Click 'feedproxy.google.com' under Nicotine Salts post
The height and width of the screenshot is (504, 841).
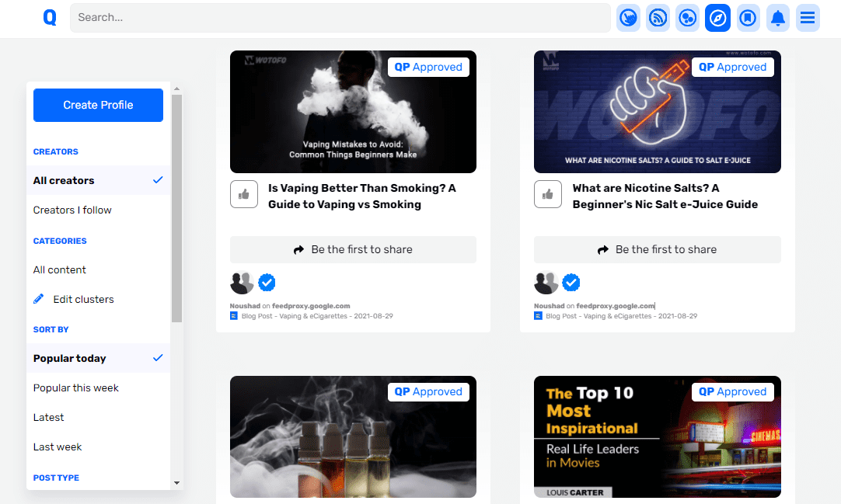615,306
